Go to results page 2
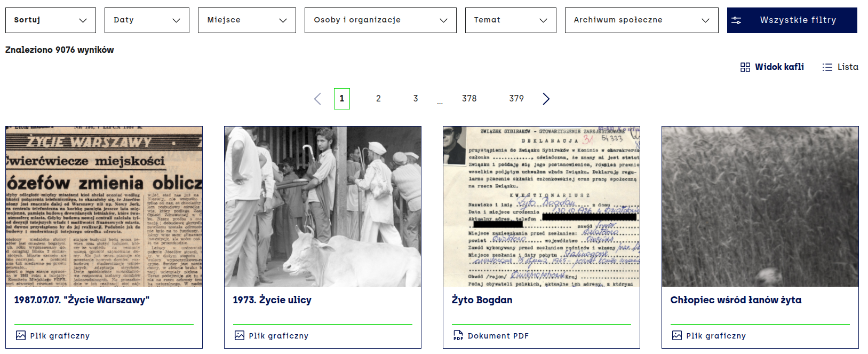The height and width of the screenshot is (354, 868). (378, 99)
